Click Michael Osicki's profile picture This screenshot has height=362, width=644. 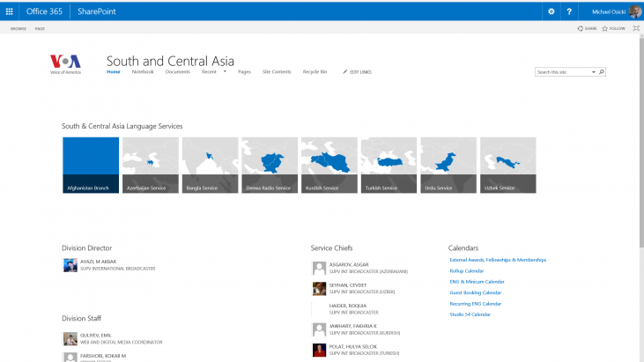pos(635,11)
